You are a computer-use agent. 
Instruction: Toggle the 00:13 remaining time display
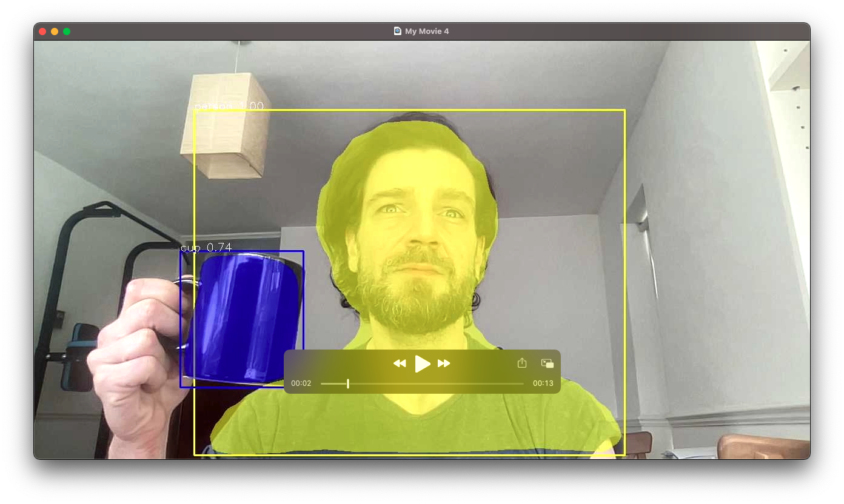point(543,383)
